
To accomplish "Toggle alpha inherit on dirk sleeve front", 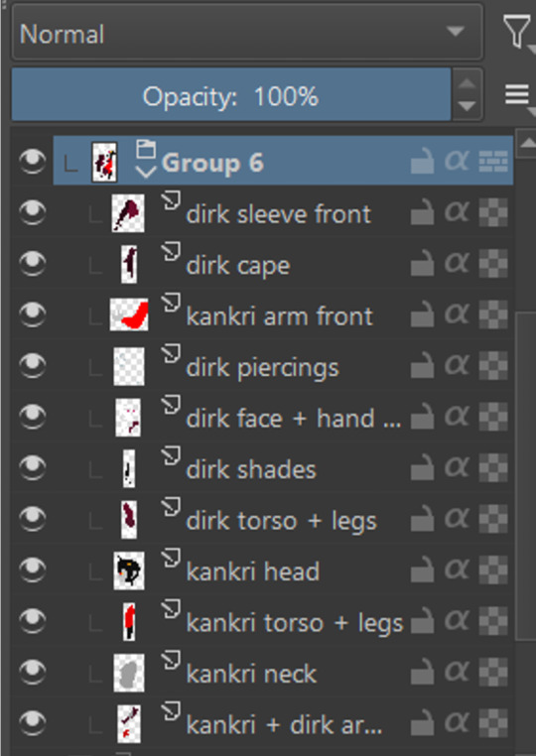I will click(x=457, y=212).
